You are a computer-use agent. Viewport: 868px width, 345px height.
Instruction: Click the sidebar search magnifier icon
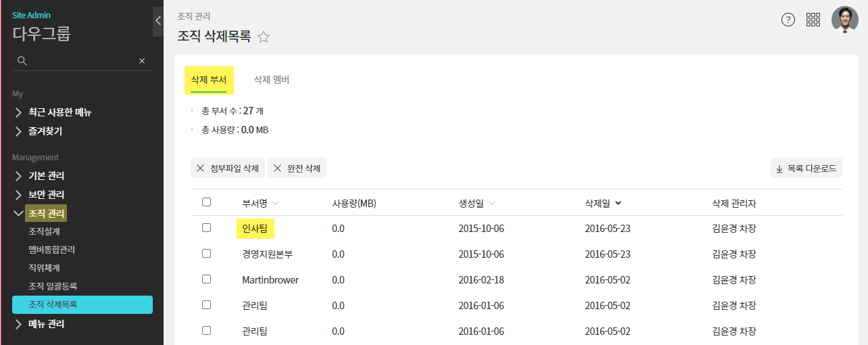pos(22,61)
